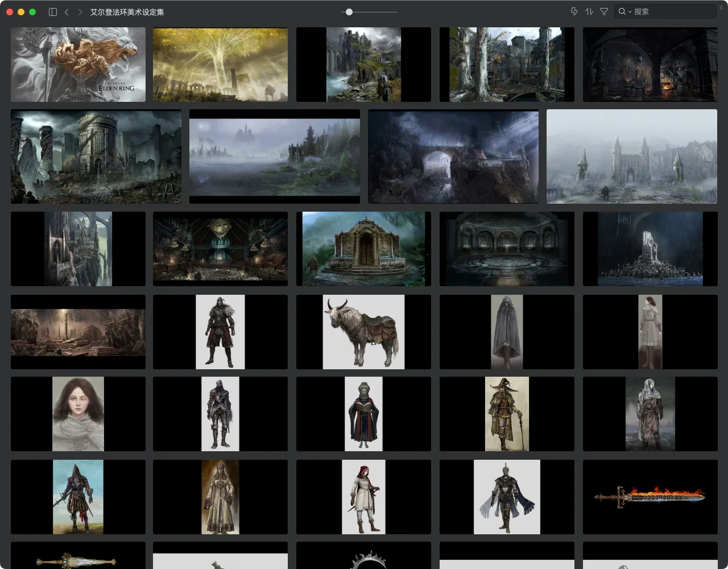728x569 pixels.
Task: Select the red-hooded girl in white coat thumbnail
Action: [363, 497]
